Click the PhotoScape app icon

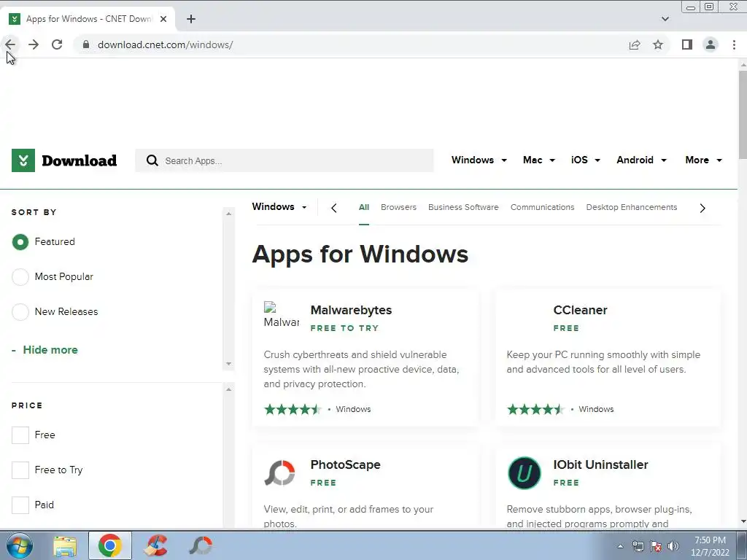coord(279,472)
